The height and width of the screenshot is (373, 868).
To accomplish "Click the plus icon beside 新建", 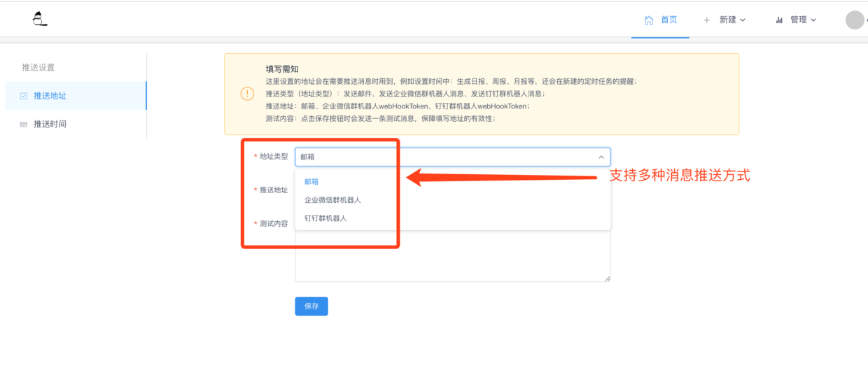I will tap(706, 20).
